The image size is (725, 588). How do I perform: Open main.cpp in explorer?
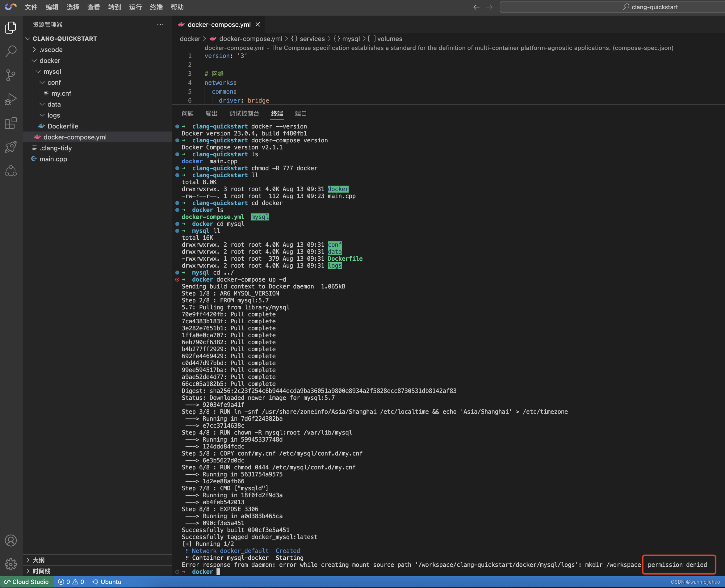pyautogui.click(x=97, y=159)
